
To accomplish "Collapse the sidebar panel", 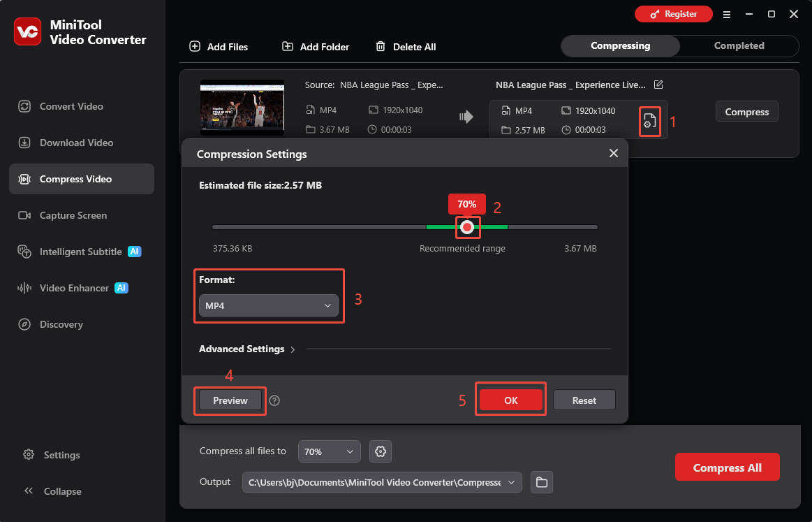I will click(x=52, y=491).
